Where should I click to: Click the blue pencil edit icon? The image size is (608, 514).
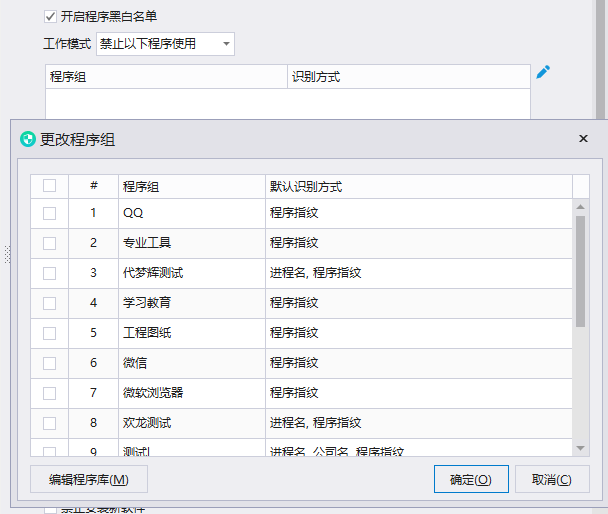point(543,72)
